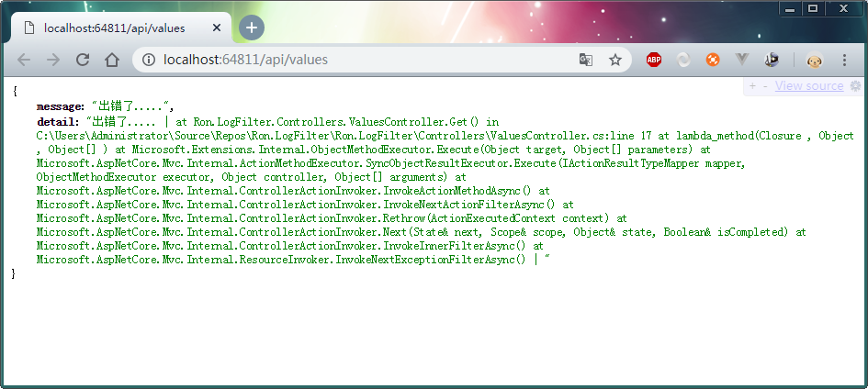The image size is (868, 389).
Task: Go back to the previous page
Action: [24, 60]
